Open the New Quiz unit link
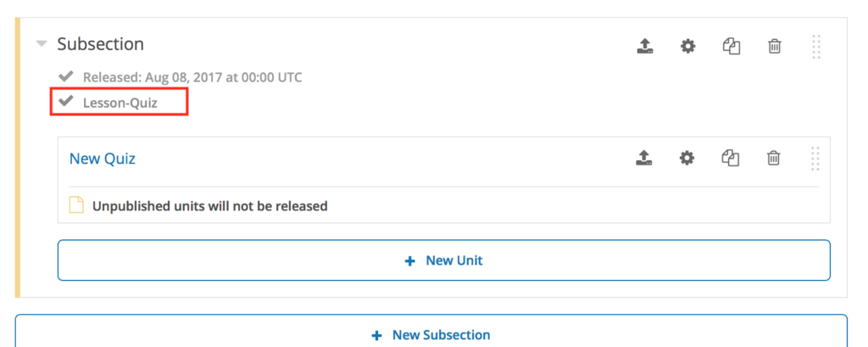 click(103, 159)
